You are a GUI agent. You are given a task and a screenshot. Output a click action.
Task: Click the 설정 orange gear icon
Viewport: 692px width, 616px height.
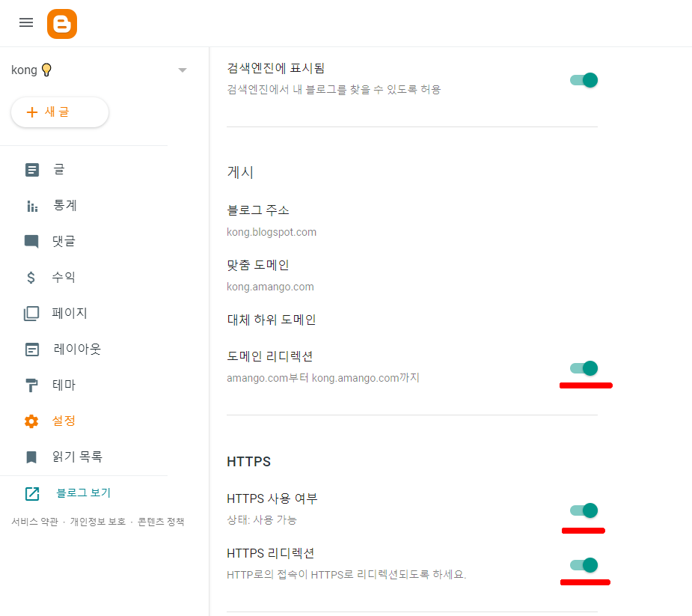pyautogui.click(x=31, y=421)
